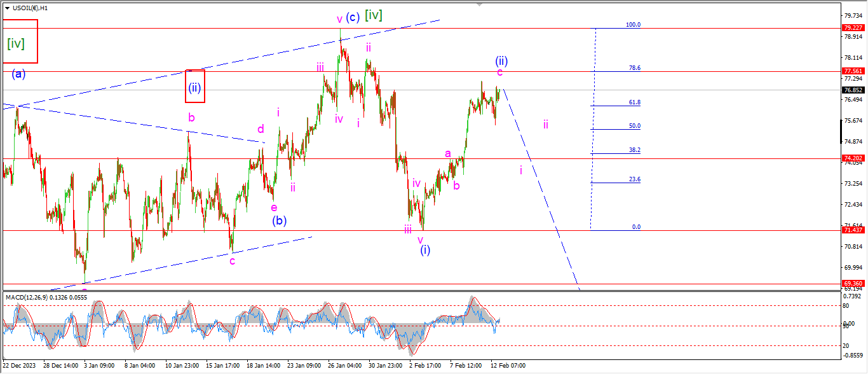Click the chart shift triangle marker at top
Screen dimensions: 868x374
[x=479, y=4]
